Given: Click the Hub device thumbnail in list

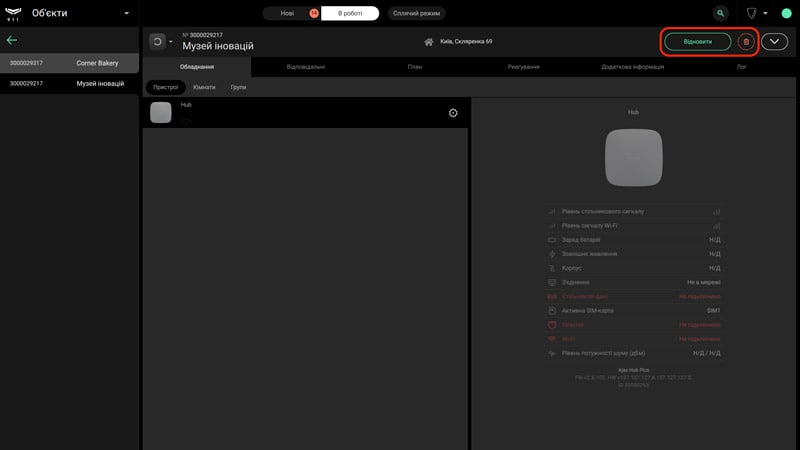Looking at the screenshot, I should click(161, 112).
